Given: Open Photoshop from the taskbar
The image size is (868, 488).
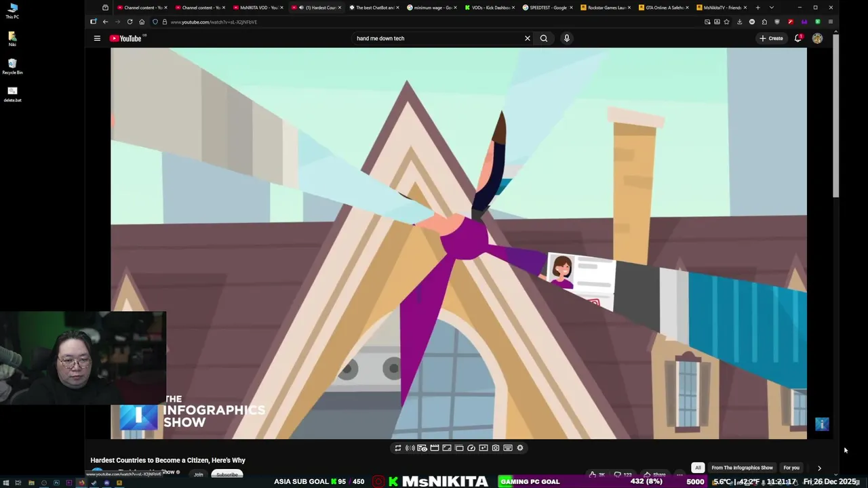Looking at the screenshot, I should 56,483.
